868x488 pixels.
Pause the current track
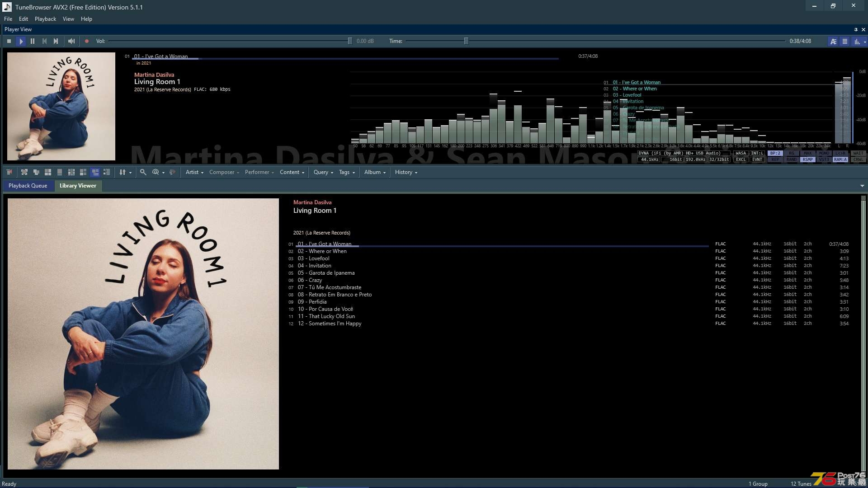[33, 41]
